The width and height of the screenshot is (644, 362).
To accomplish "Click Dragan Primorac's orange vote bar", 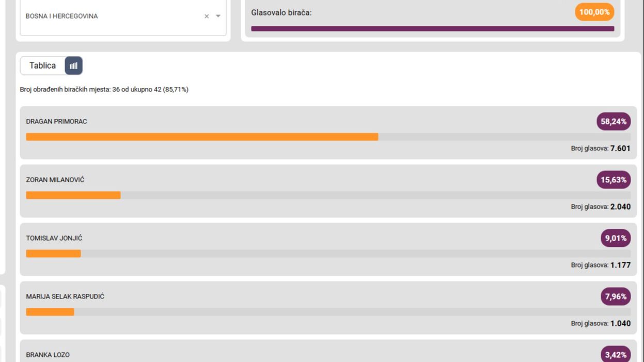I will tap(202, 137).
